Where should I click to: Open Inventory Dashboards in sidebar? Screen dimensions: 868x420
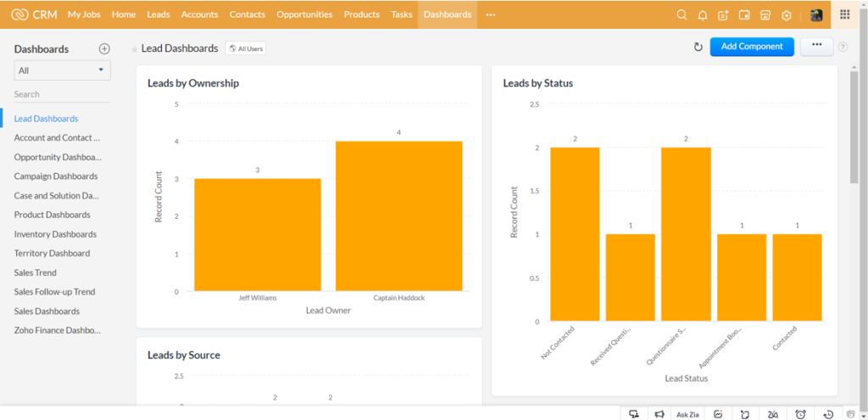[55, 234]
